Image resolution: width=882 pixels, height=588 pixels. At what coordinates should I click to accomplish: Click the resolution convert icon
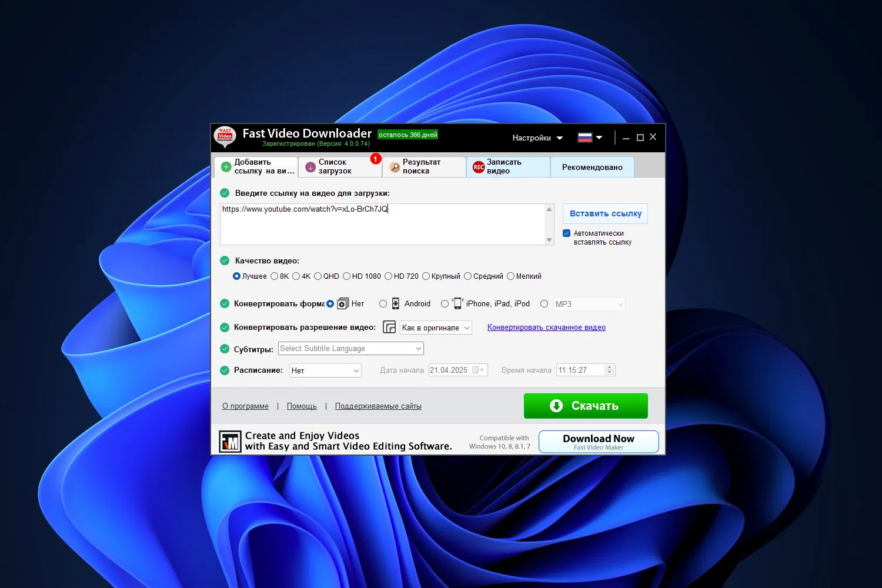pos(389,327)
